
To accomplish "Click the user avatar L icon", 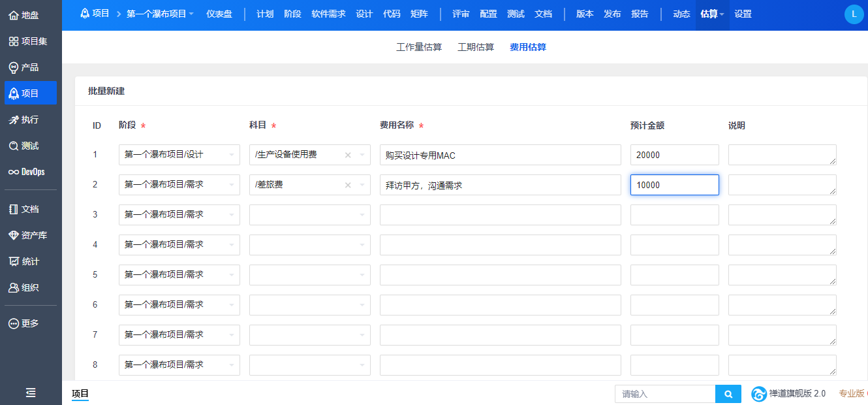I will point(854,14).
